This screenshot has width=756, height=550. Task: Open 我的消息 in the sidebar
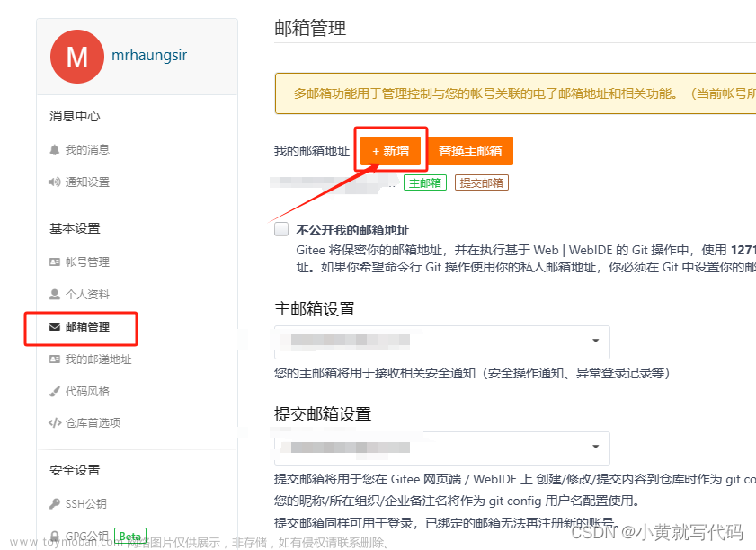(87, 150)
